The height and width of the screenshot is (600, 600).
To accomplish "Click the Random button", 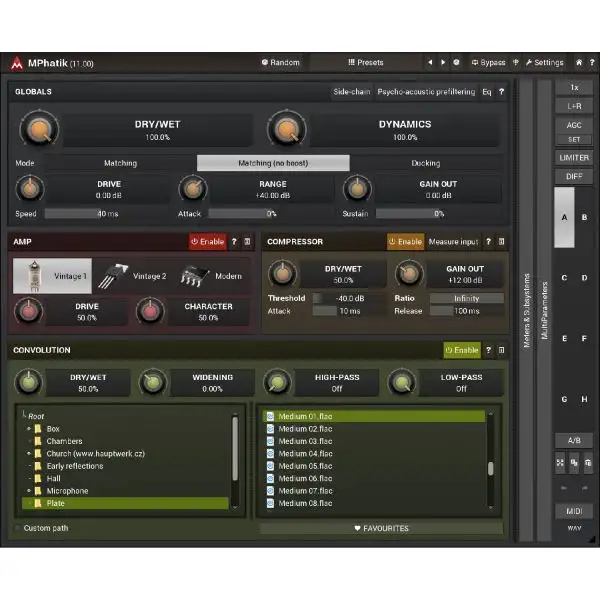I will [x=281, y=62].
